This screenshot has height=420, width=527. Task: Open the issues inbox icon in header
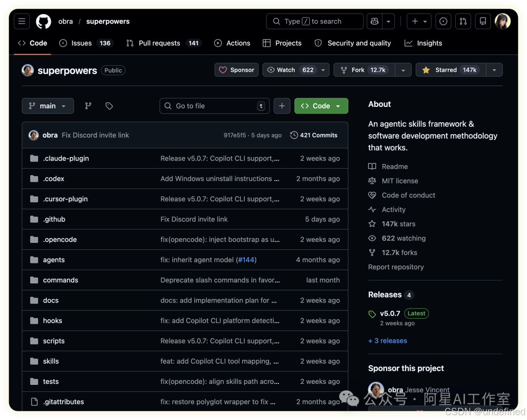pos(443,21)
